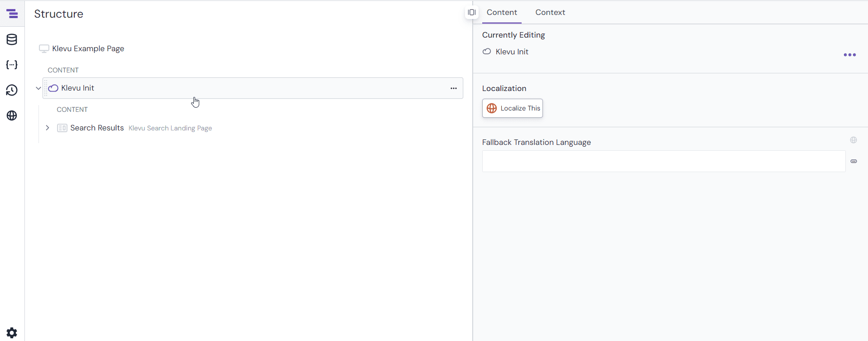Switch to the Context tab

point(550,12)
